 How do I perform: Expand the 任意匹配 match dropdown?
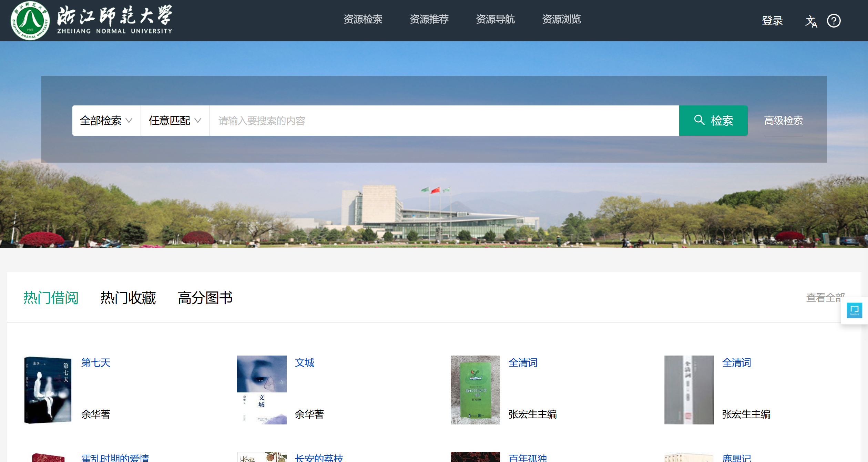point(175,121)
